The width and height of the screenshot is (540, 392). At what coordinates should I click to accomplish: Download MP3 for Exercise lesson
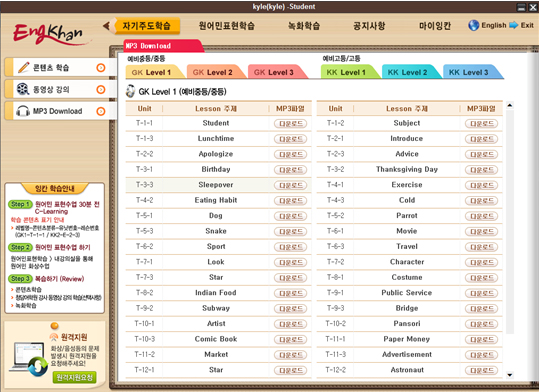[x=481, y=185]
